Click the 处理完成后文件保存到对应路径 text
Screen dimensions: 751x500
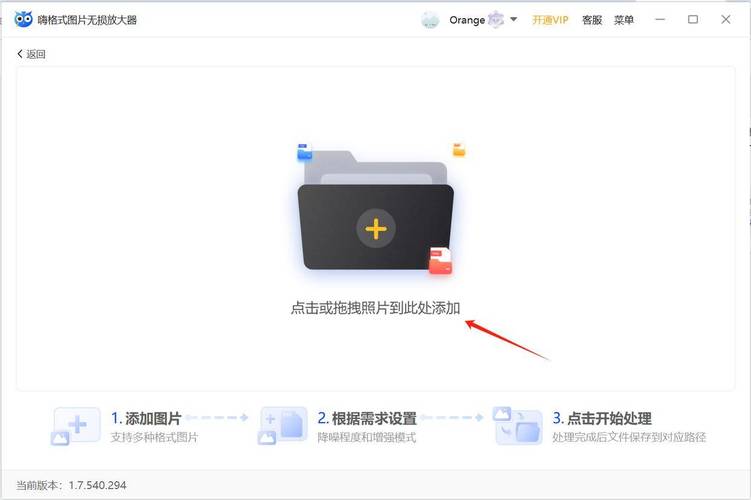(629, 437)
